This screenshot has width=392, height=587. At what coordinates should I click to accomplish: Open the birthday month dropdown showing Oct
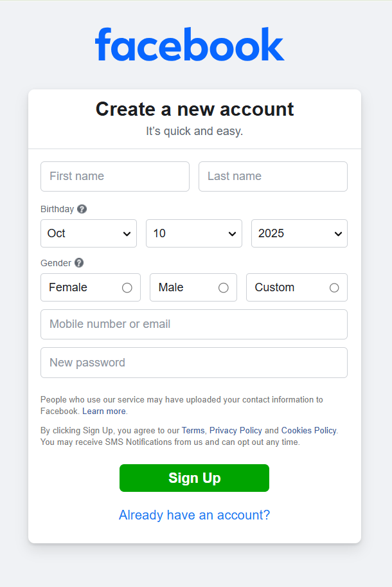[x=89, y=233]
